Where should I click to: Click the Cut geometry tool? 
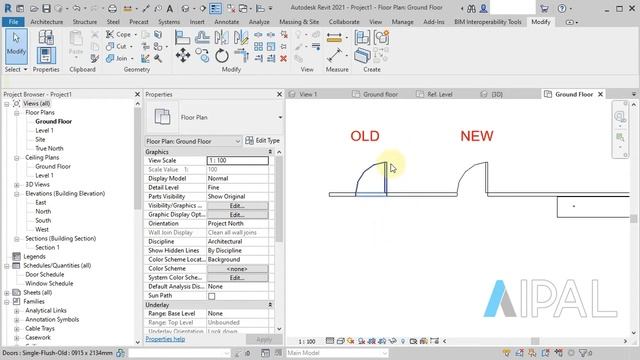coord(116,47)
